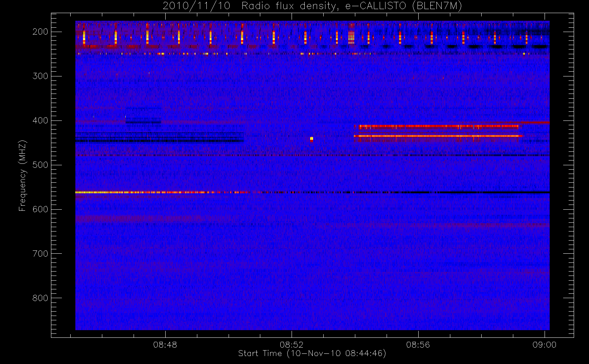Click the 500 frequency tick label
589x364 pixels.
tap(40, 165)
